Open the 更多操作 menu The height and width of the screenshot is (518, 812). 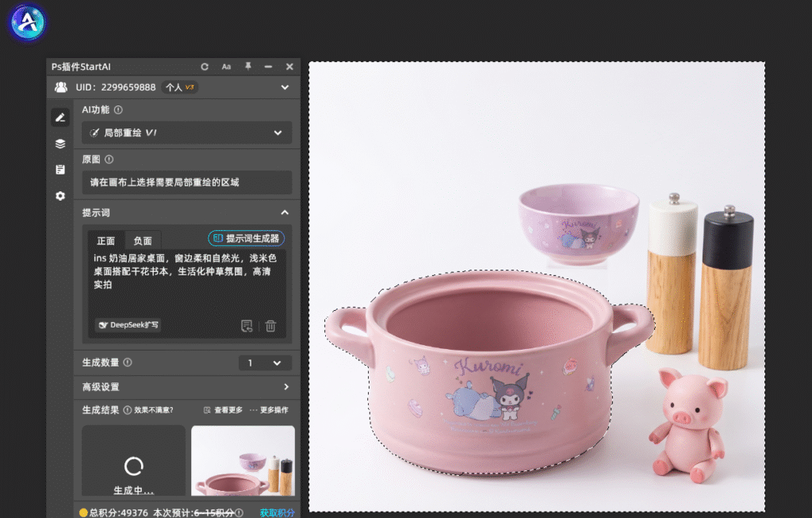tap(269, 410)
